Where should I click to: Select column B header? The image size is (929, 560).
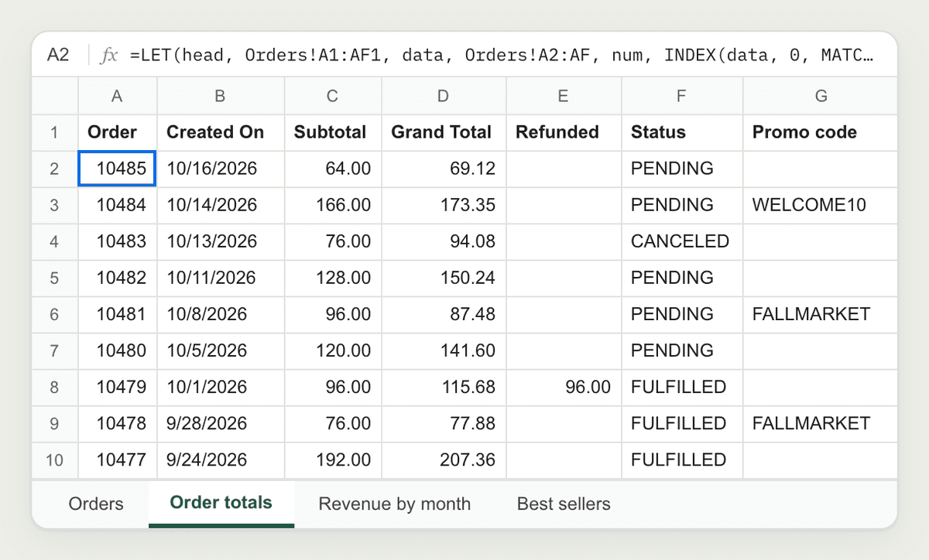[x=221, y=96]
